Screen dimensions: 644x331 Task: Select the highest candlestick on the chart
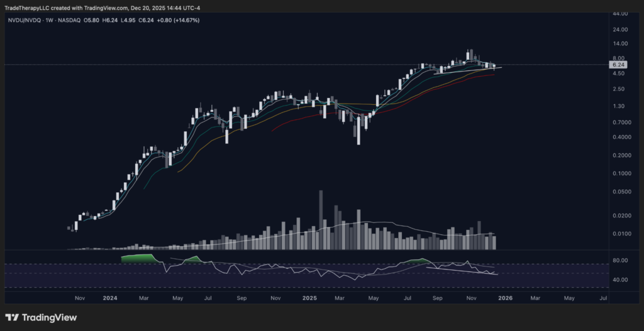[469, 55]
